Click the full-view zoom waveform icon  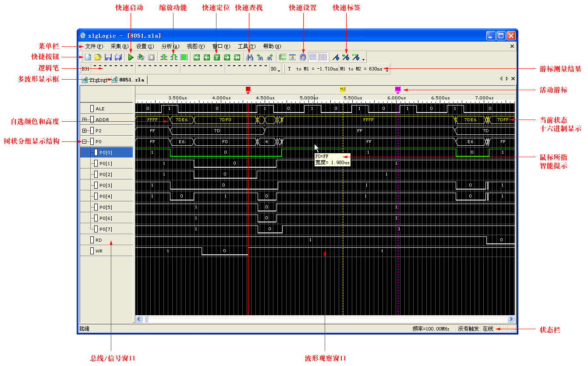tap(184, 57)
